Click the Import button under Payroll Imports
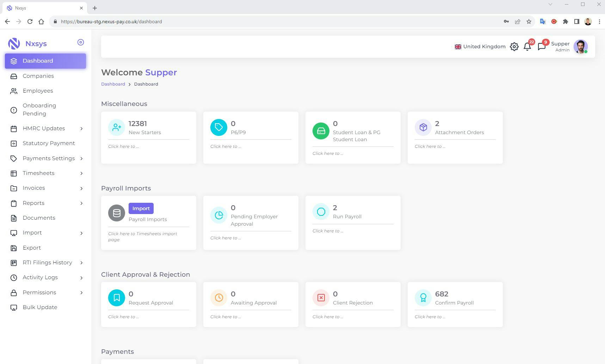 click(141, 208)
